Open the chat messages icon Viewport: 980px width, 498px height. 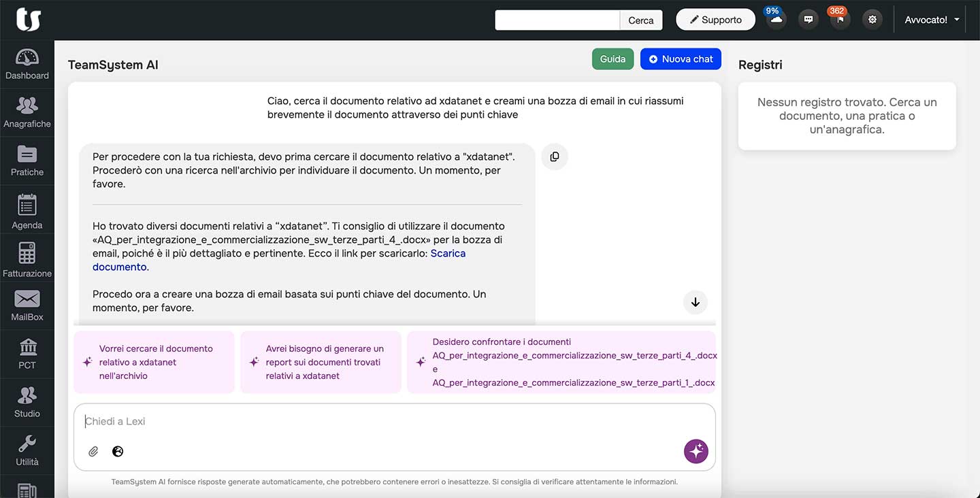click(x=808, y=20)
